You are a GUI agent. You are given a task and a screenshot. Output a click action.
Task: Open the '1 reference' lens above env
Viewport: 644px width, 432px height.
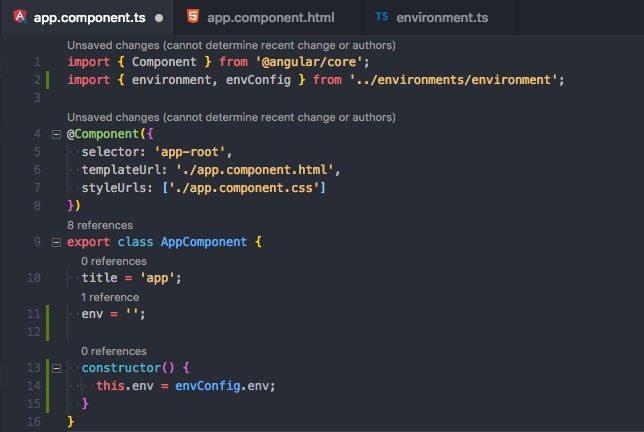click(110, 297)
